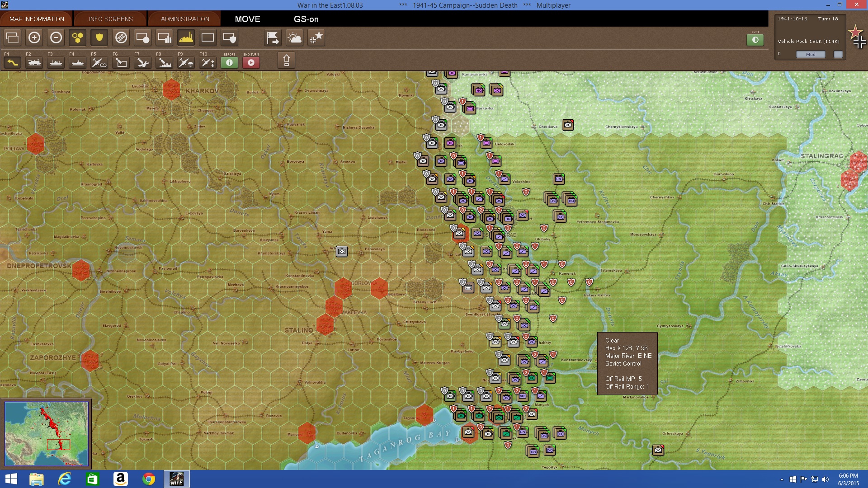
Task: Click the rectangle with bar chart icon
Action: point(165,38)
